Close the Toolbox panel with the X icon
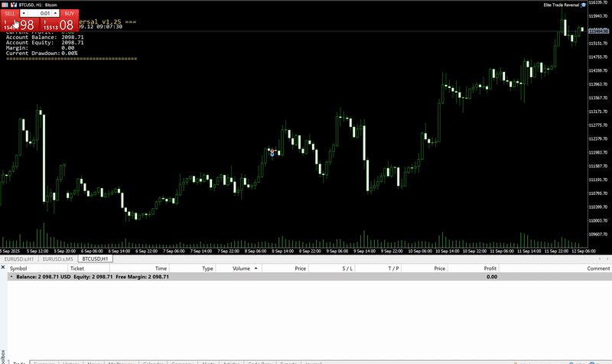Image resolution: width=612 pixels, height=364 pixels. click(3, 267)
